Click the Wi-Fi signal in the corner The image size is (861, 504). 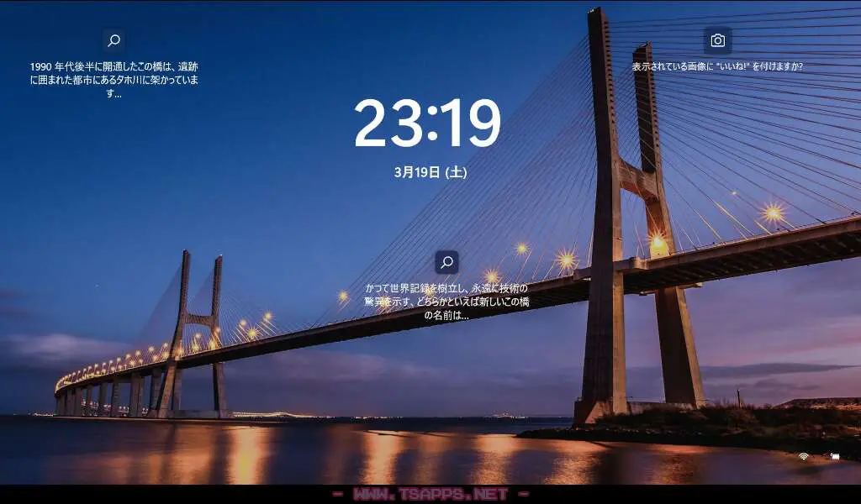[804, 457]
